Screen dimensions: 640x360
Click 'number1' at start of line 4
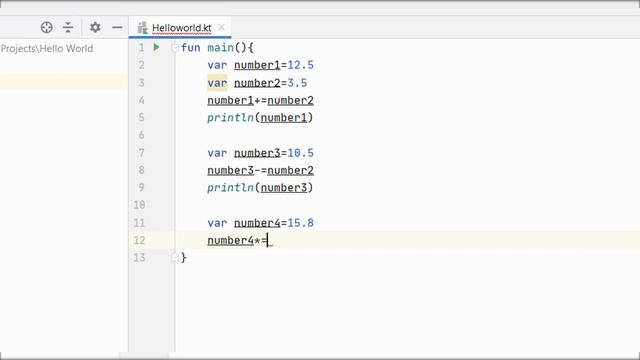tap(231, 100)
